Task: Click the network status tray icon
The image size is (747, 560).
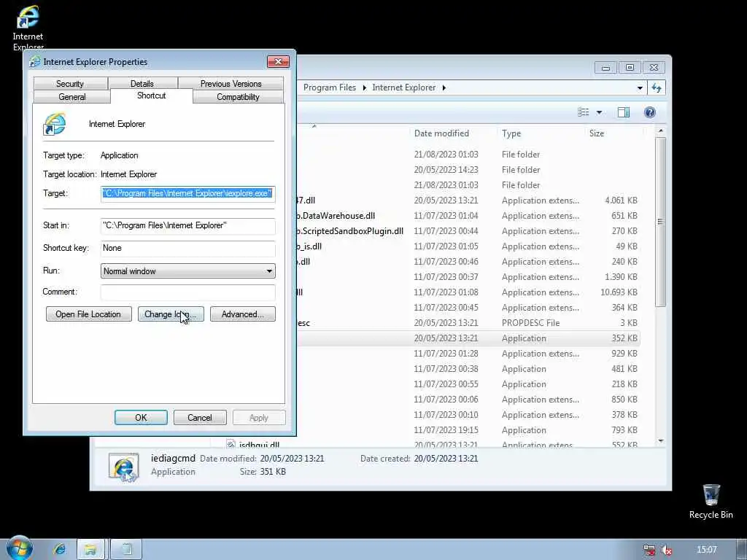Action: pos(649,550)
